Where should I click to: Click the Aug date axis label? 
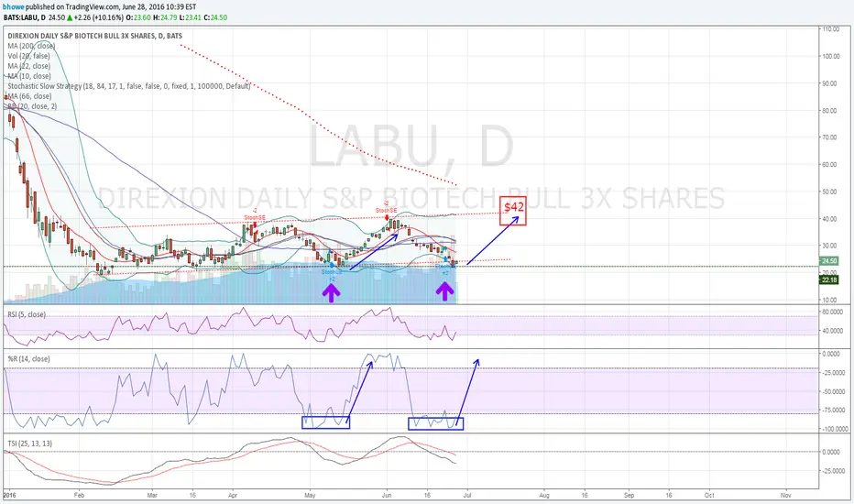point(544,495)
